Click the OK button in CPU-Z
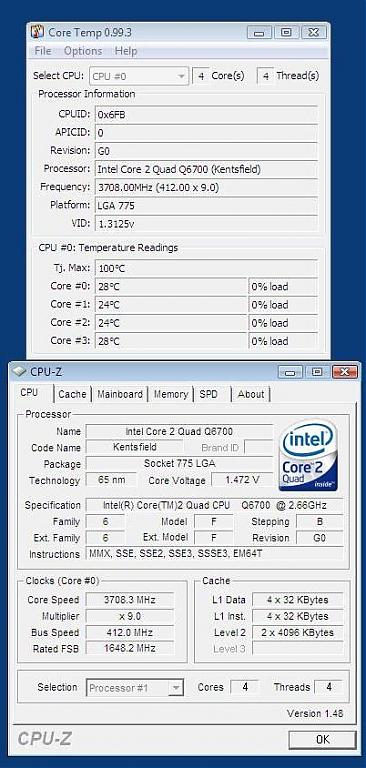 click(x=322, y=739)
